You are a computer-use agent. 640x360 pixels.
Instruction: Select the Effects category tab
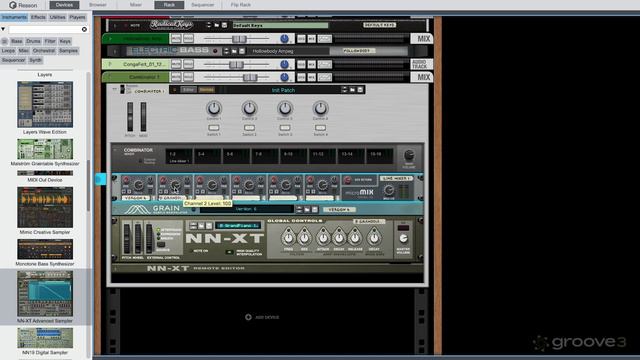click(38, 17)
